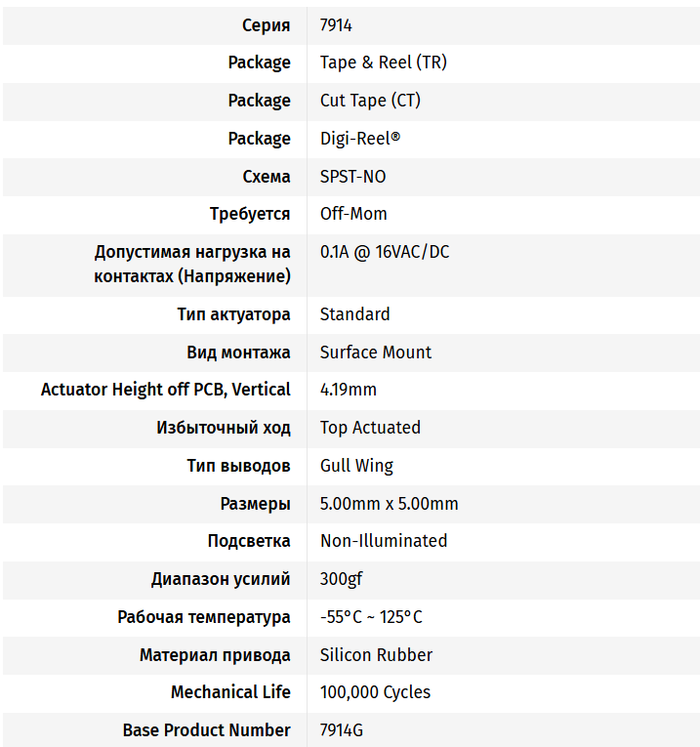
Task: Click the 0.1A @ 16VAC/DC contact rating
Action: (385, 252)
